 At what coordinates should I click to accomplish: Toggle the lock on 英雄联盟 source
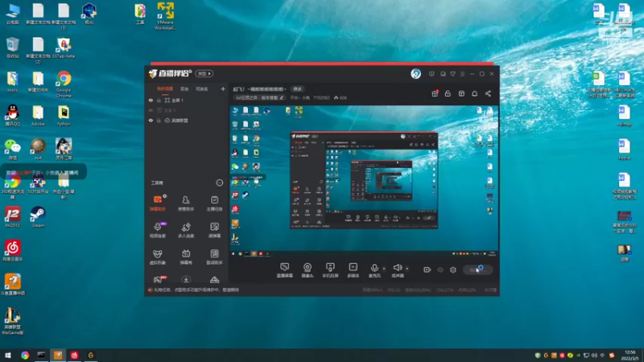[159, 121]
